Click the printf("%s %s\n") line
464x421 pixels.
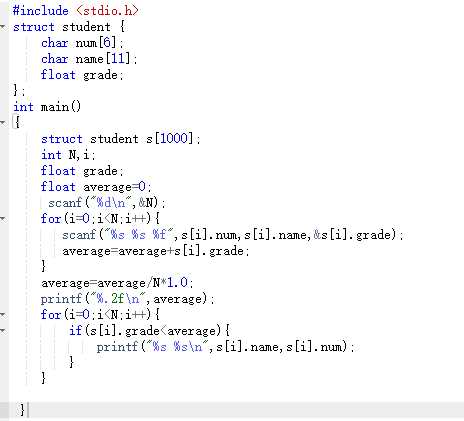[226, 347]
